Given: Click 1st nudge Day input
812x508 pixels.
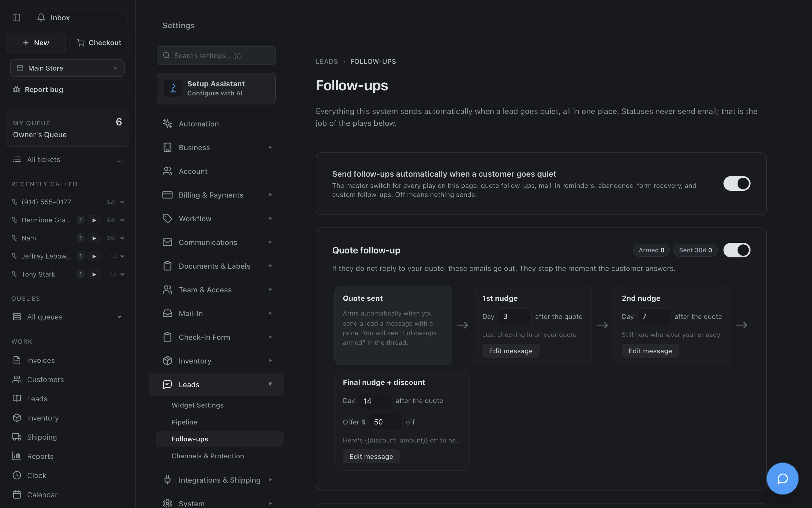Looking at the screenshot, I should tap(514, 316).
